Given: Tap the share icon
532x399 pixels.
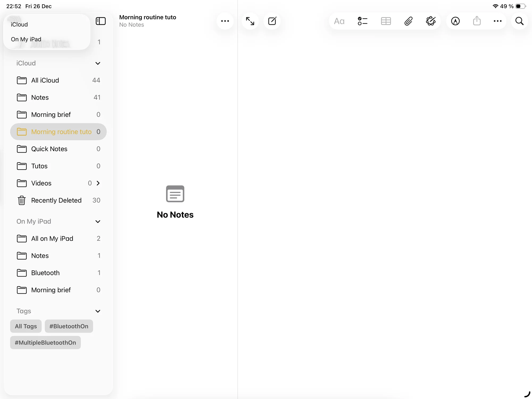Looking at the screenshot, I should click(x=477, y=21).
